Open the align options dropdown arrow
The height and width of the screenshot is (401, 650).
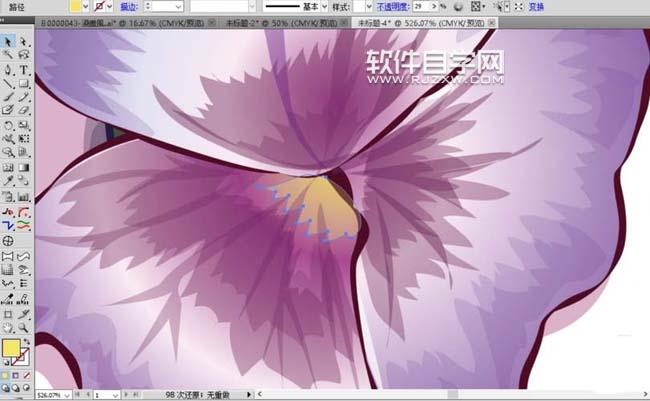[484, 7]
